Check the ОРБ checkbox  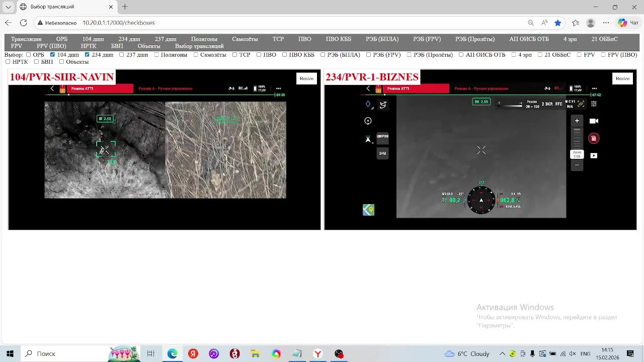click(x=29, y=55)
